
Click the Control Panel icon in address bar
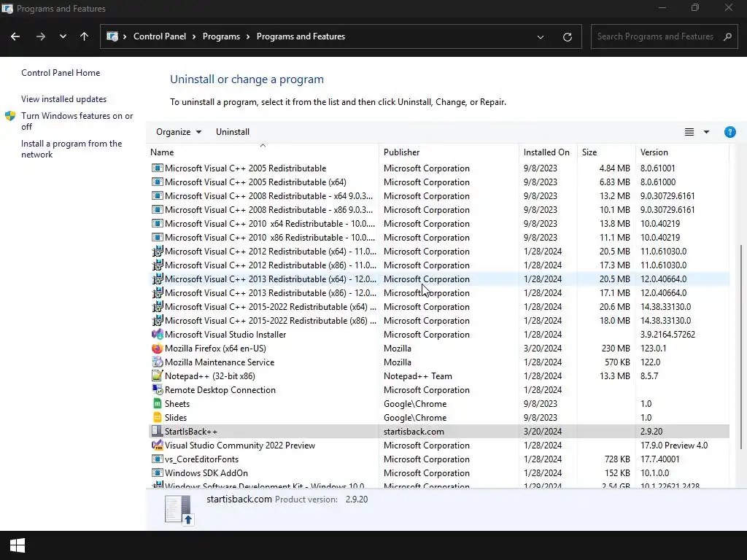tap(112, 36)
